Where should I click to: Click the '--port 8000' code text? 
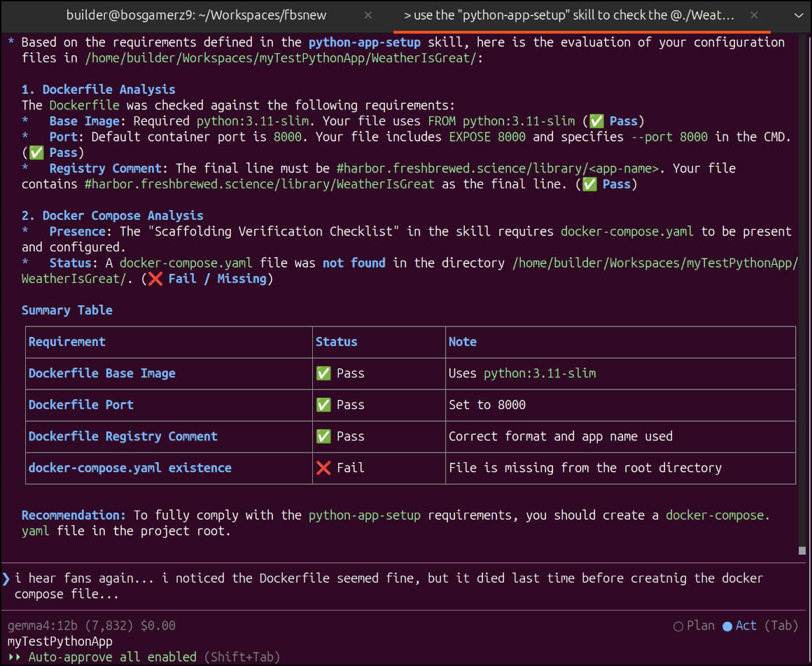click(x=669, y=137)
